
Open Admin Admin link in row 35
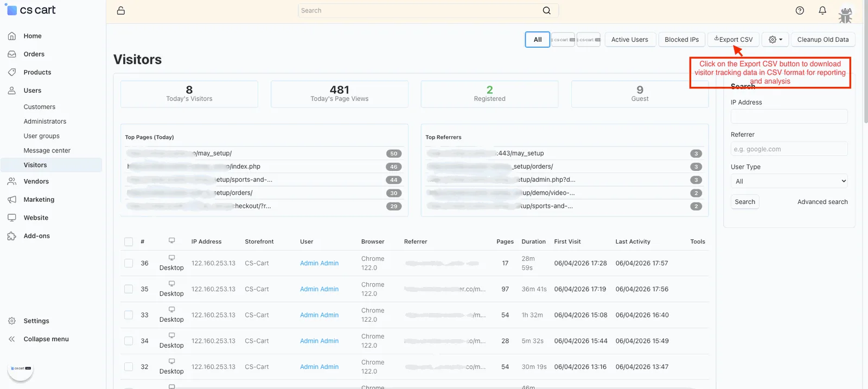click(x=319, y=289)
